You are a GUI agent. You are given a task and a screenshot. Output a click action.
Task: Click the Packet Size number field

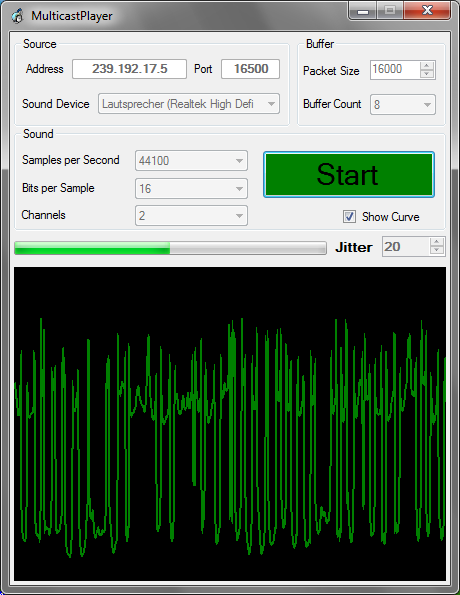(395, 70)
